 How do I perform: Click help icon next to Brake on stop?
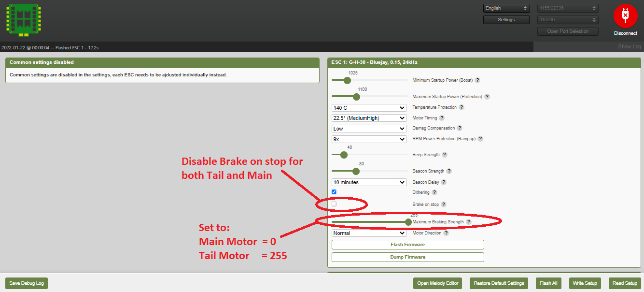click(x=443, y=204)
